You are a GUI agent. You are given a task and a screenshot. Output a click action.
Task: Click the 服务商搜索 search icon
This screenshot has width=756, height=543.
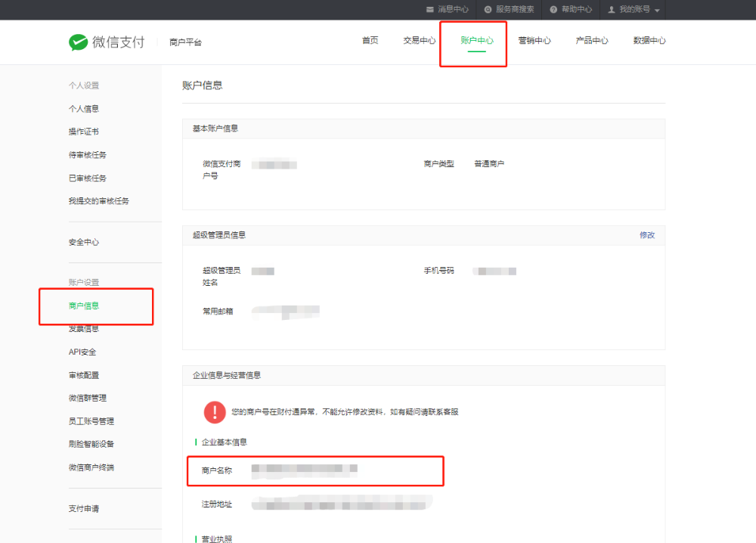tap(488, 10)
